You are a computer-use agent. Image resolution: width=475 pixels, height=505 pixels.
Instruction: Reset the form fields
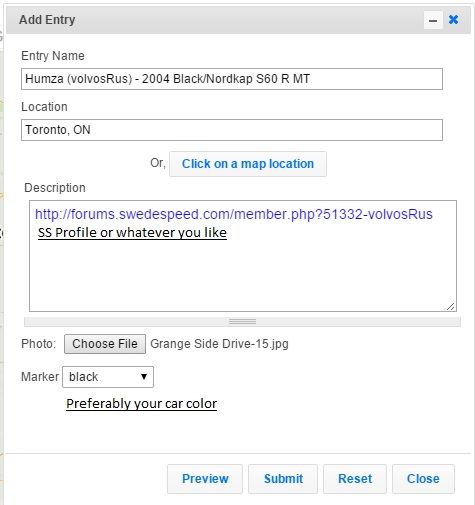355,479
